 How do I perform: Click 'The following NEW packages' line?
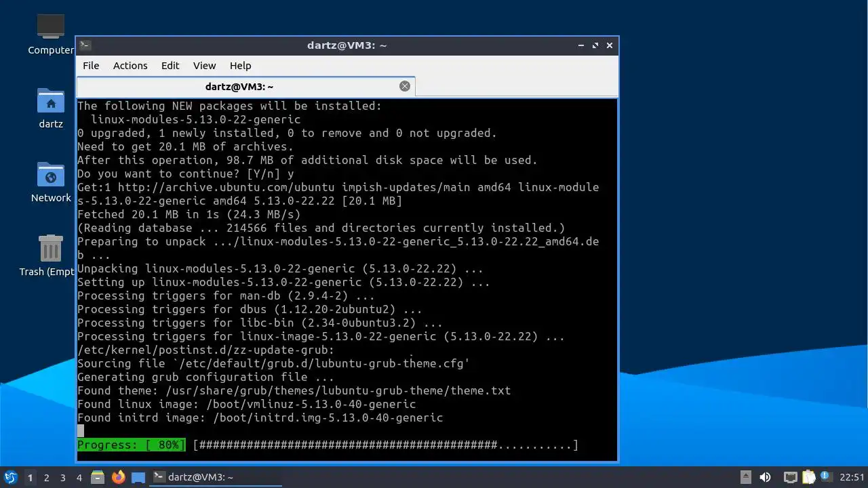[x=230, y=106]
